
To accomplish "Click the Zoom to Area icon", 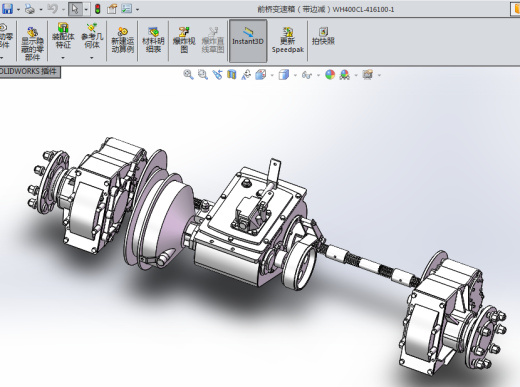I will pos(203,75).
